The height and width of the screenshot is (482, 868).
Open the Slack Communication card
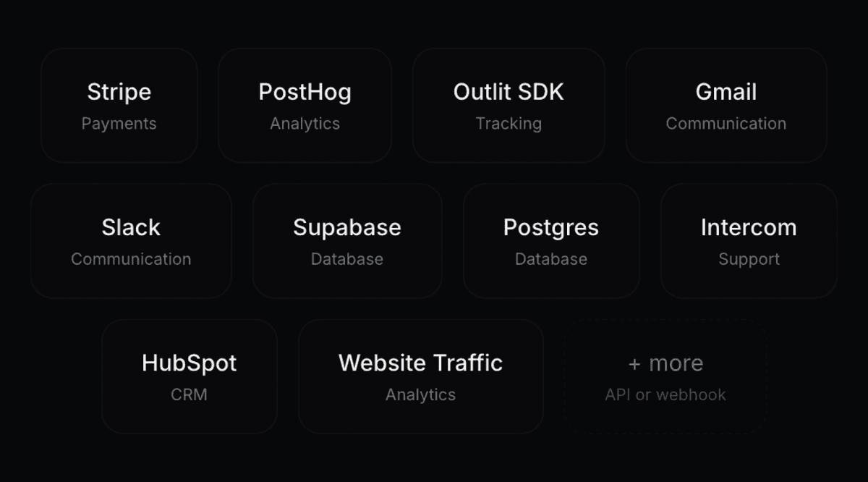click(131, 240)
